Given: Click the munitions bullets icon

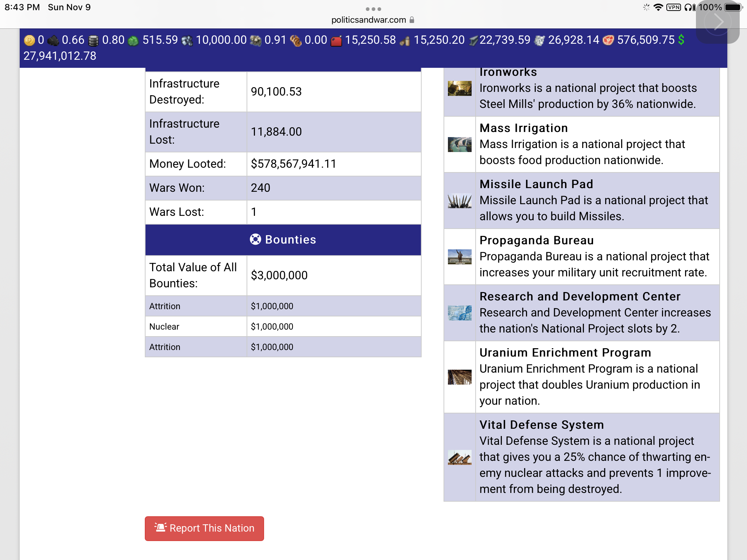Looking at the screenshot, I should [x=405, y=41].
